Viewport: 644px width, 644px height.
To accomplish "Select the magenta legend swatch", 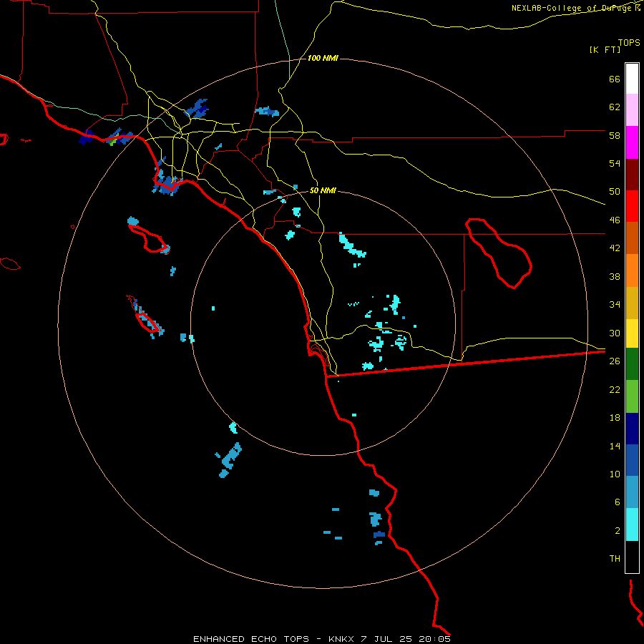I will point(632,142).
